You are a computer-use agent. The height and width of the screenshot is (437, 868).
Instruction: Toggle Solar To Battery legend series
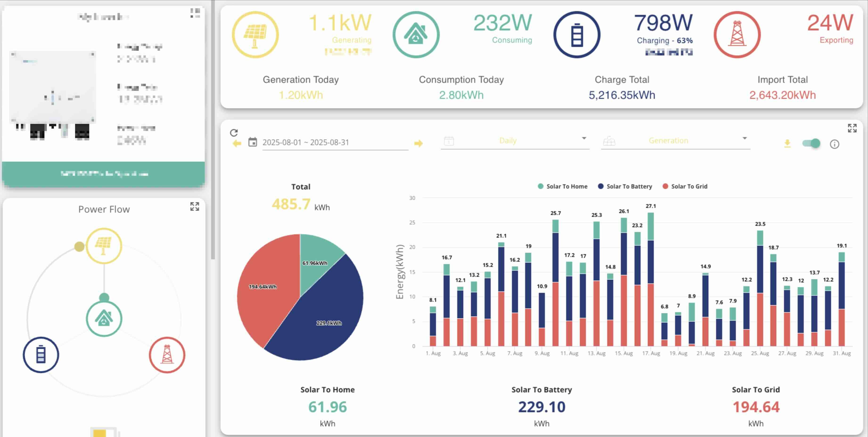[x=625, y=186]
